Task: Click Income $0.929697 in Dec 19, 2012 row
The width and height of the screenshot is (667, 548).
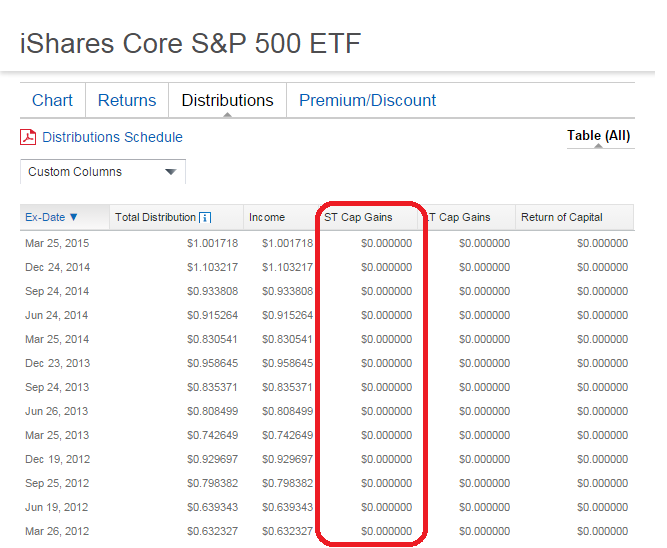Action: 288,460
